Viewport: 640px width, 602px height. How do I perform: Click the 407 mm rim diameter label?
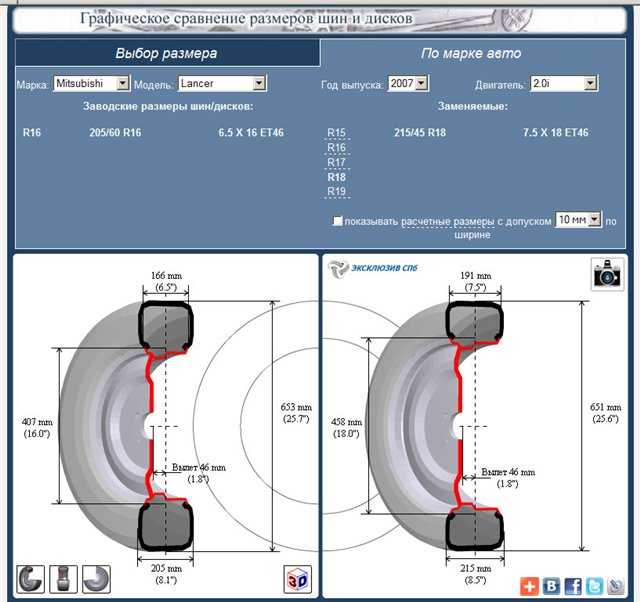[x=37, y=428]
